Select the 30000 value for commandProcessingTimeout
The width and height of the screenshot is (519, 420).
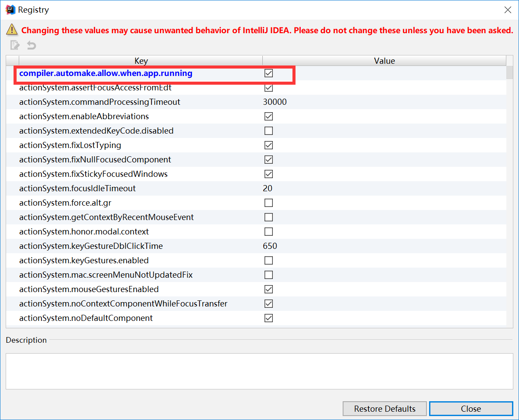click(x=275, y=102)
